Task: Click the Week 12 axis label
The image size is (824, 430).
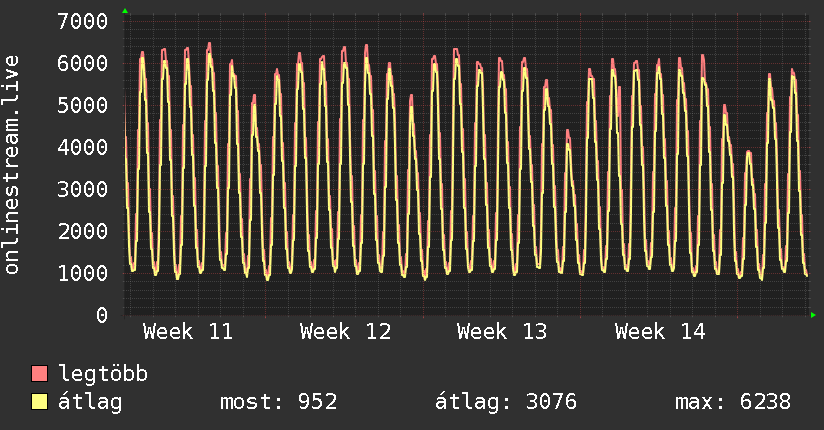Action: coord(345,332)
